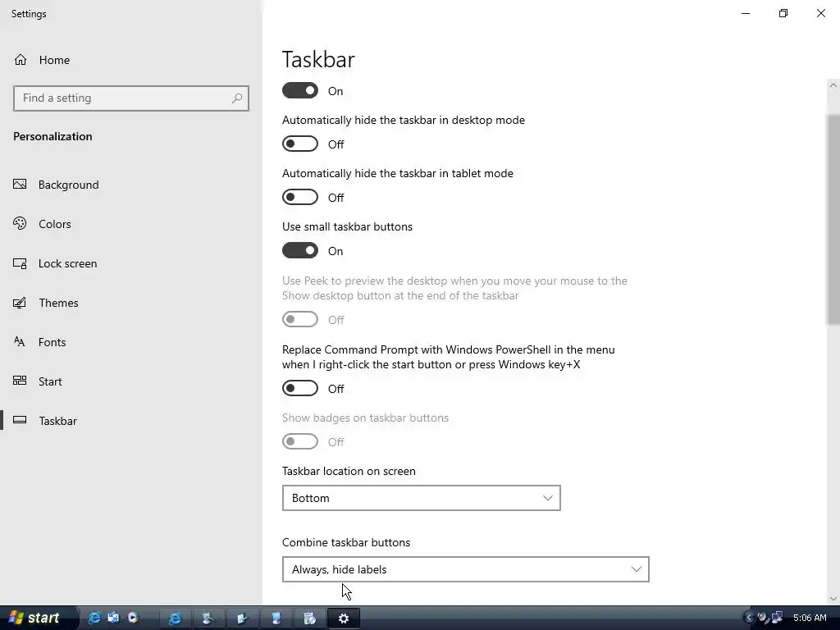The image size is (840, 630).
Task: Toggle Replace Command Prompt with PowerShell
Action: pyautogui.click(x=300, y=388)
